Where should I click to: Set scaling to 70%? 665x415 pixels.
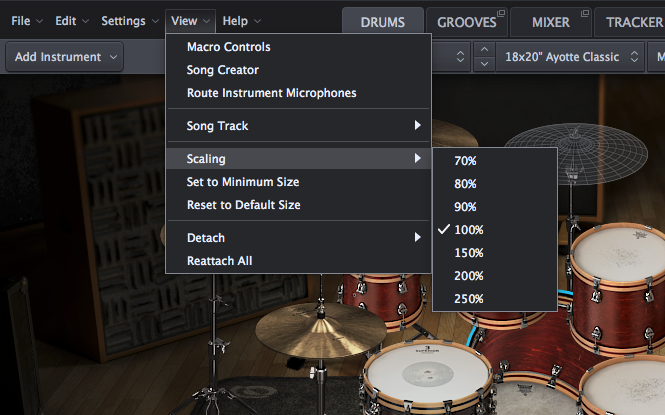495,161
